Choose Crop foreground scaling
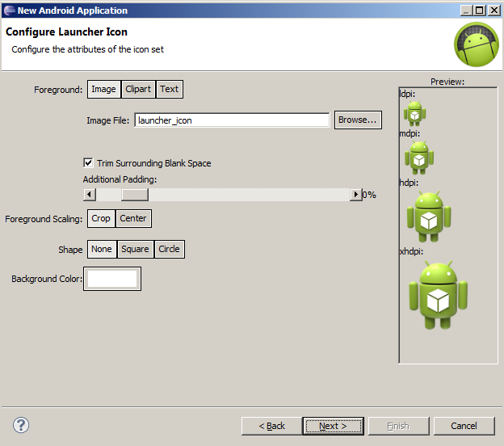 [x=101, y=218]
